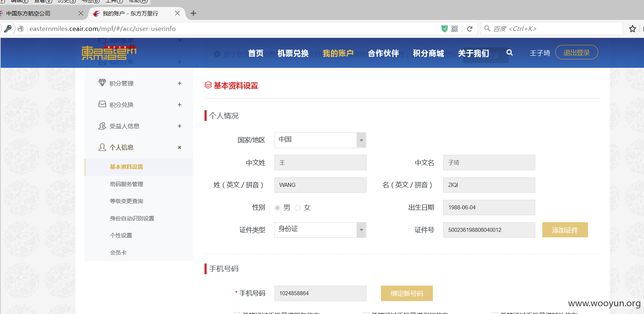Image resolution: width=644 pixels, height=314 pixels.
Task: Reload the page with refresh icon
Action: click(469, 29)
